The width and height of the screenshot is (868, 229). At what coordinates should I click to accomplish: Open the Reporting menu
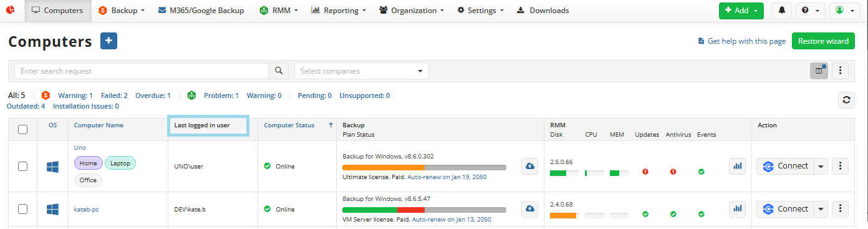[339, 11]
